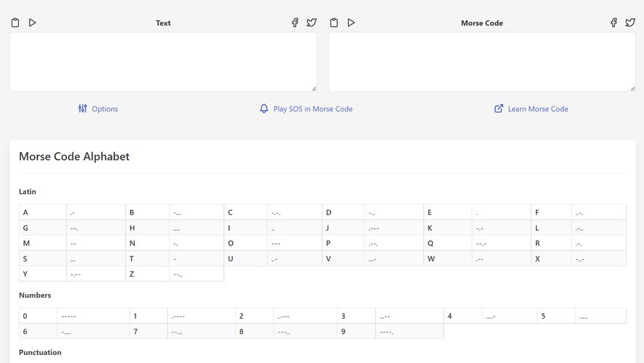Click the number 0 table cell
Image resolution: width=644 pixels, height=363 pixels.
point(38,316)
